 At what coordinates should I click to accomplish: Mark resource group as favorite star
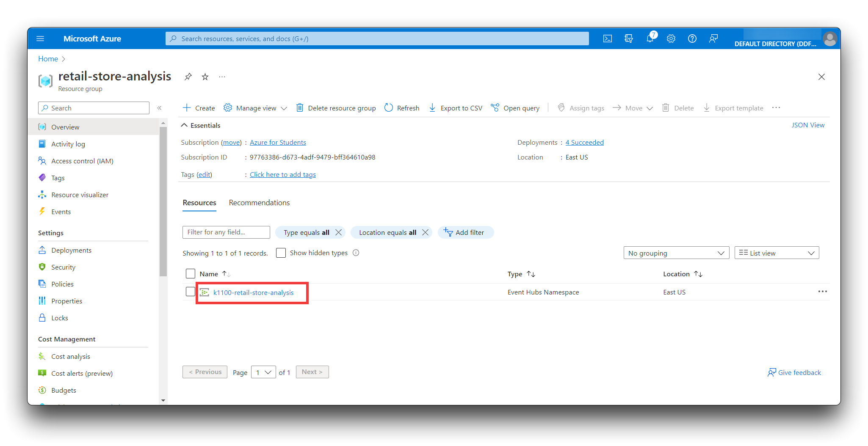coord(205,77)
